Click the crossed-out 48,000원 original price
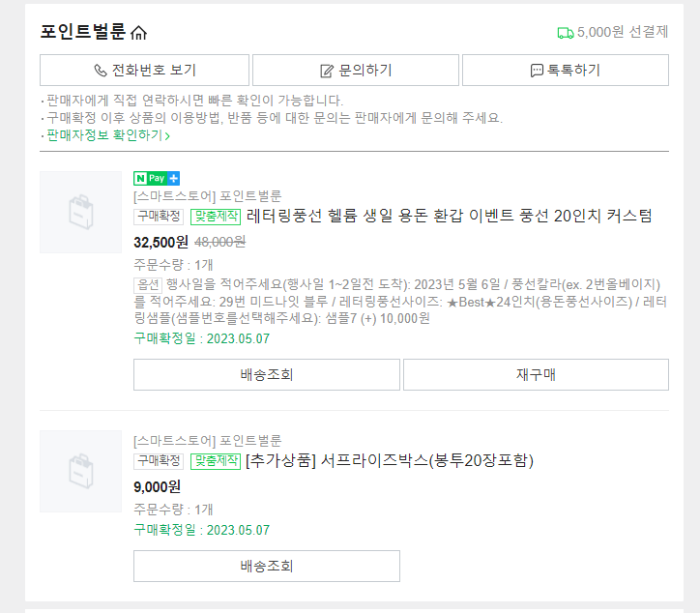This screenshot has height=613, width=700. [220, 243]
